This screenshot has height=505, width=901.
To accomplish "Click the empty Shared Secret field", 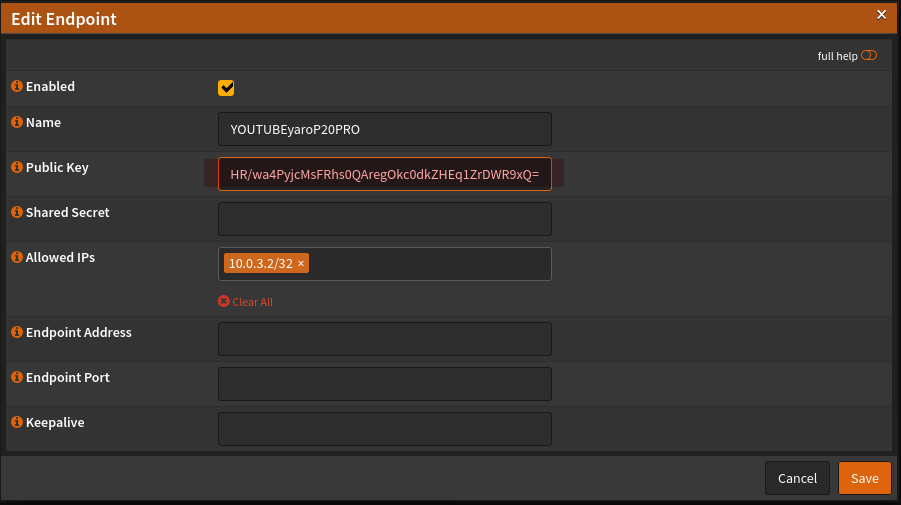I will pos(384,219).
